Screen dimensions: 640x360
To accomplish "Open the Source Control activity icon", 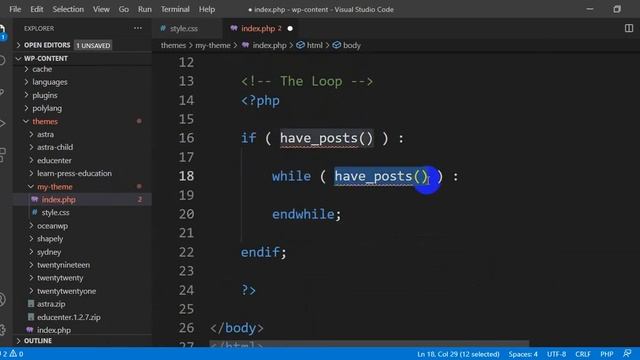I will 2,92.
